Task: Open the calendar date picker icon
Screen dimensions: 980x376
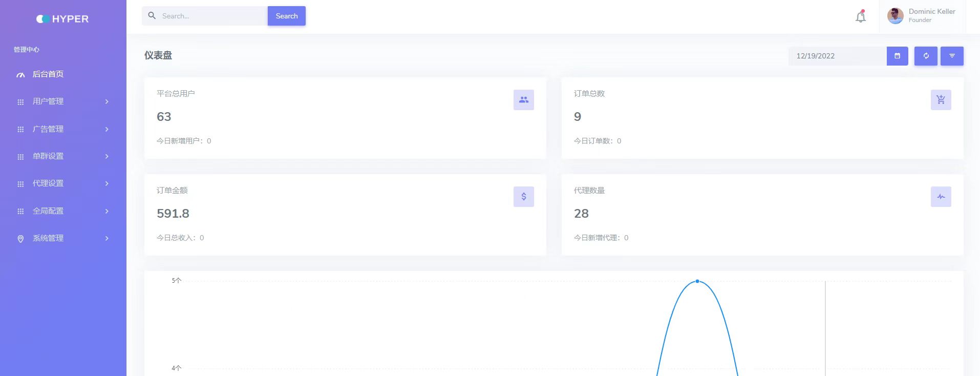Action: click(897, 56)
